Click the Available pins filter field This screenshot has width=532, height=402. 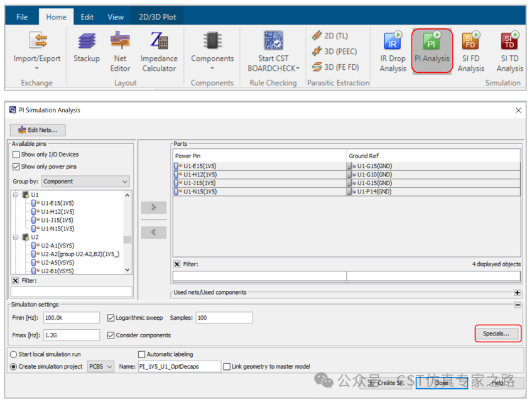click(x=71, y=291)
